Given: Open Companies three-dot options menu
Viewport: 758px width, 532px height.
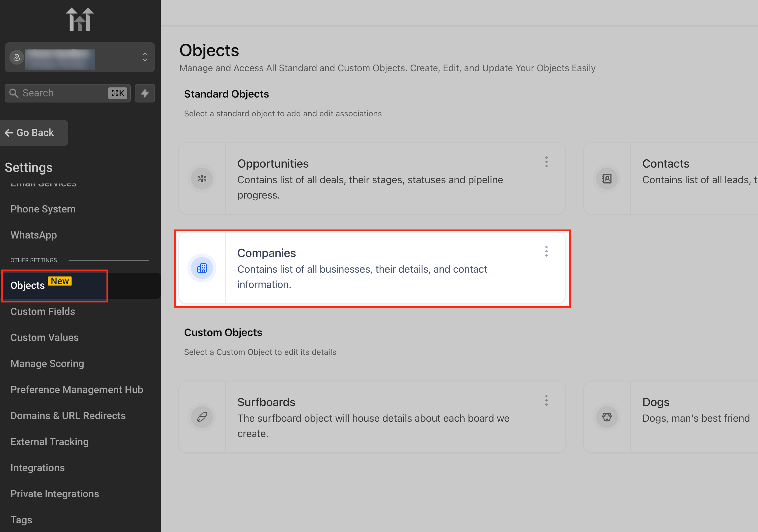Looking at the screenshot, I should pyautogui.click(x=547, y=251).
